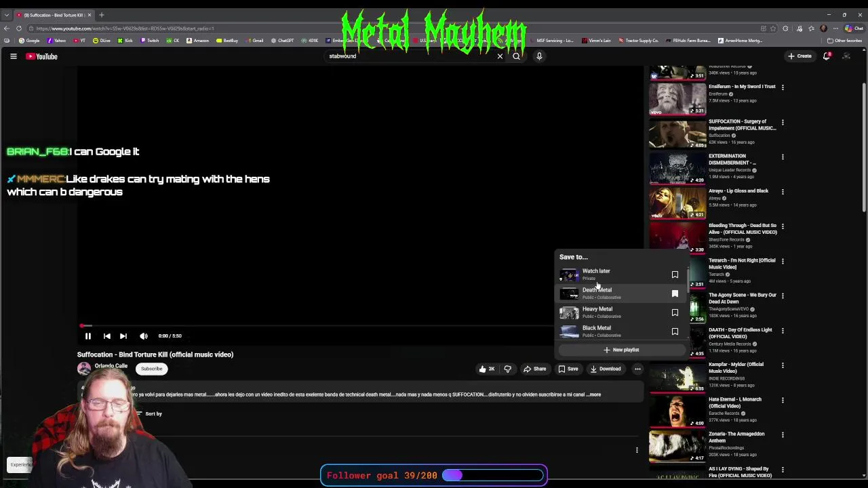The width and height of the screenshot is (868, 488).
Task: Open the Kick bookmark
Action: click(125, 41)
